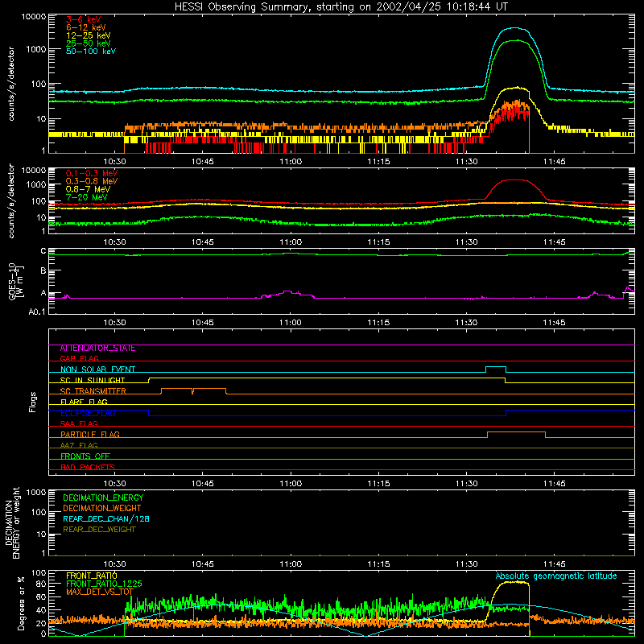Click the SC_TRANSMITTER raised step
Screen dimensions: 644x644
pos(193,389)
